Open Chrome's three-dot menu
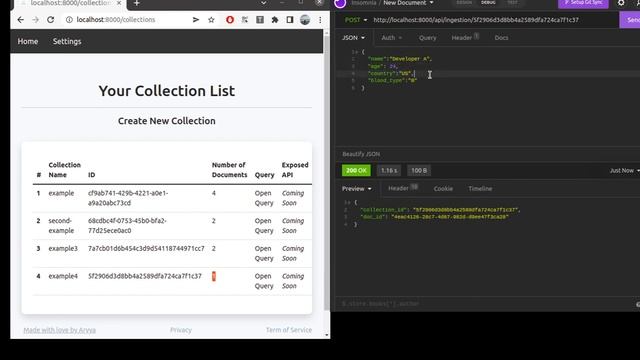This screenshot has height=360, width=640. (320, 20)
